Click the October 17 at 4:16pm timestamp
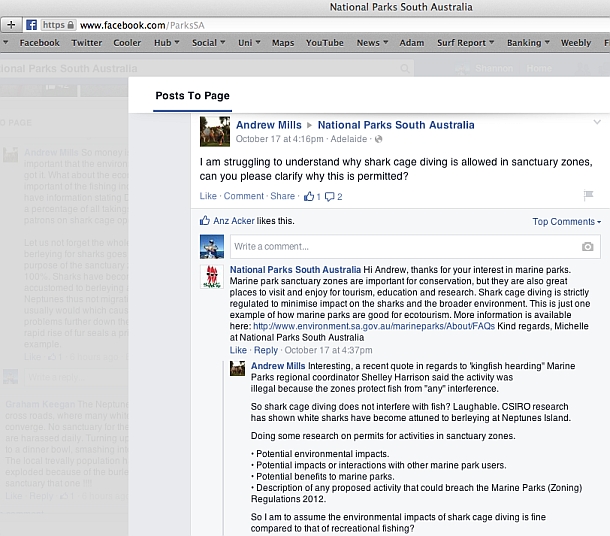The width and height of the screenshot is (610, 536). click(x=279, y=139)
